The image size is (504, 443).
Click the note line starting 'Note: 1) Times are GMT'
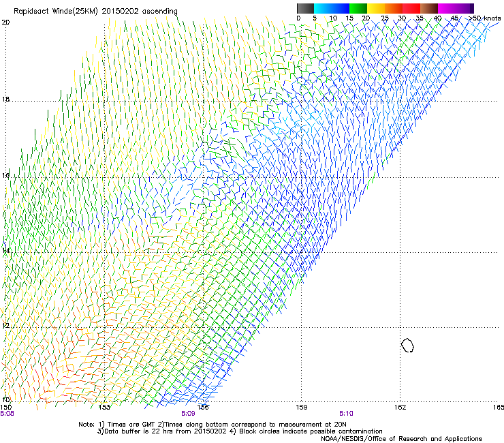(x=212, y=425)
